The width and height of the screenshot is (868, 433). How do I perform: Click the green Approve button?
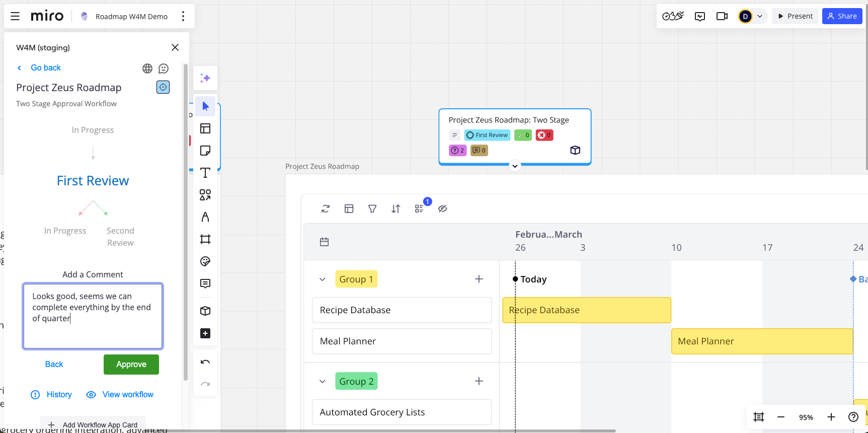pyautogui.click(x=131, y=365)
